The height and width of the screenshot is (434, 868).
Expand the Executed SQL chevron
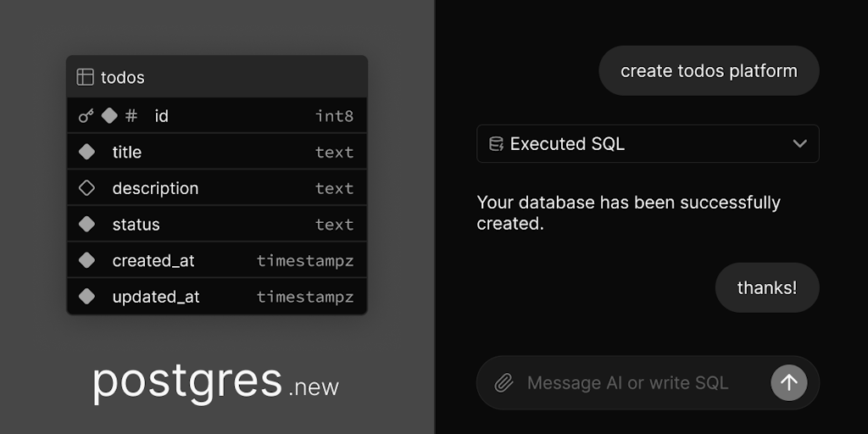pyautogui.click(x=799, y=144)
